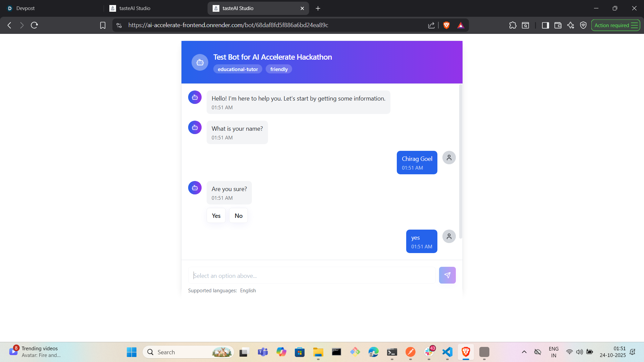Click the chat window scrollbar
The height and width of the screenshot is (362, 644).
461,161
